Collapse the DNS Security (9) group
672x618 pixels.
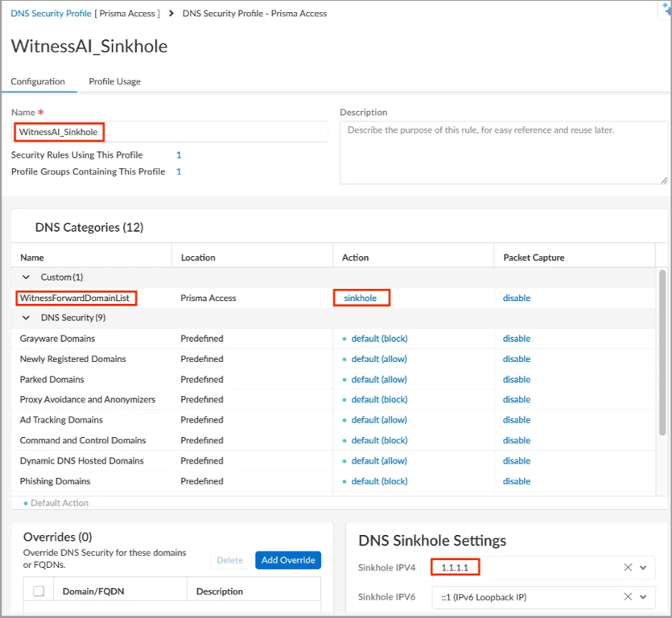click(26, 318)
